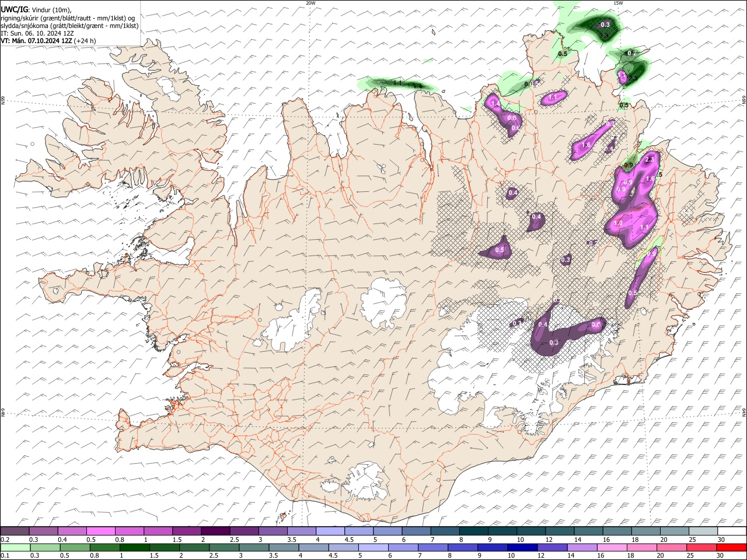Select light lavender 4 swatch in snow legend
This screenshot has width=747, height=560.
pyautogui.click(x=330, y=531)
